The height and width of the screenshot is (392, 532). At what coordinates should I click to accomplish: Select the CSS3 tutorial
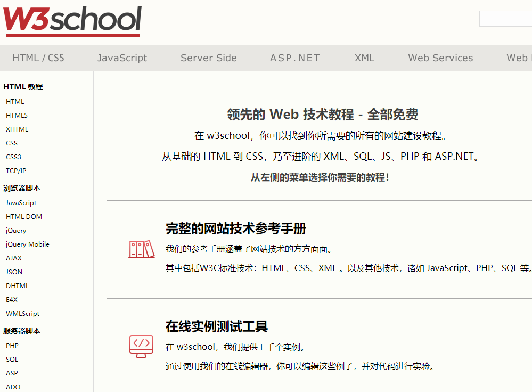13,157
